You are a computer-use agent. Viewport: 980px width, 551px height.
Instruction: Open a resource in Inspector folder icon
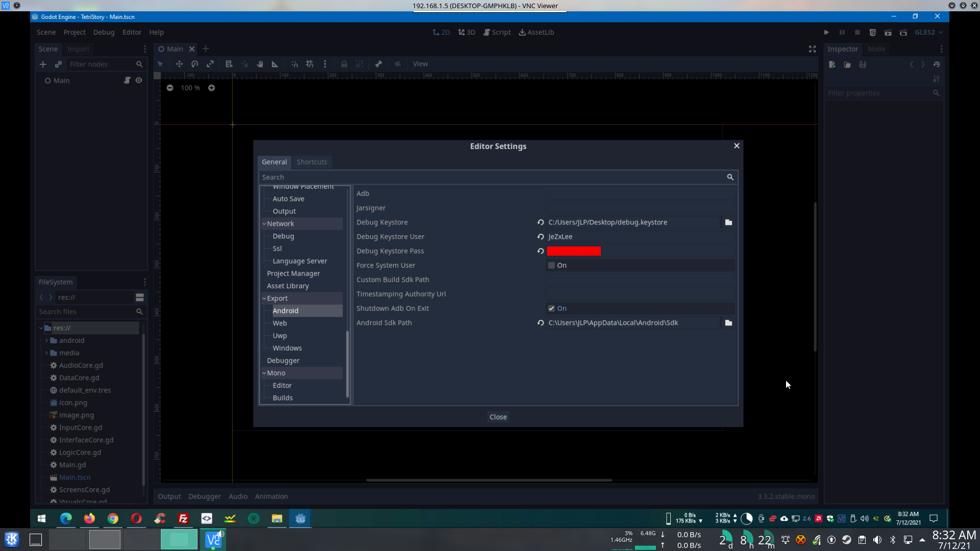[847, 64]
